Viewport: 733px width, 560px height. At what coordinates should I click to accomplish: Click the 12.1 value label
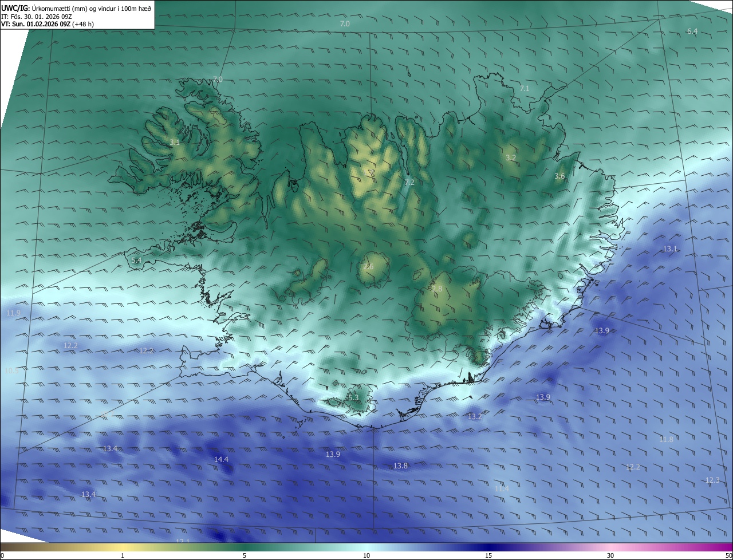[183, 541]
